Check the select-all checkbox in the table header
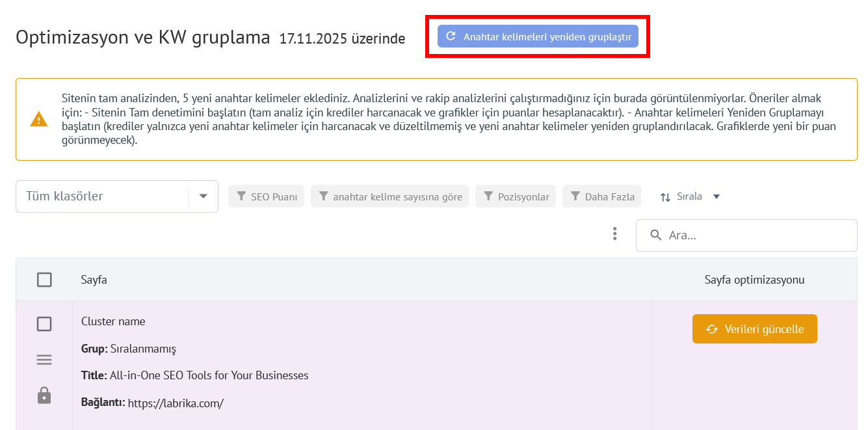Screen dimensions: 868x430 pos(44,279)
